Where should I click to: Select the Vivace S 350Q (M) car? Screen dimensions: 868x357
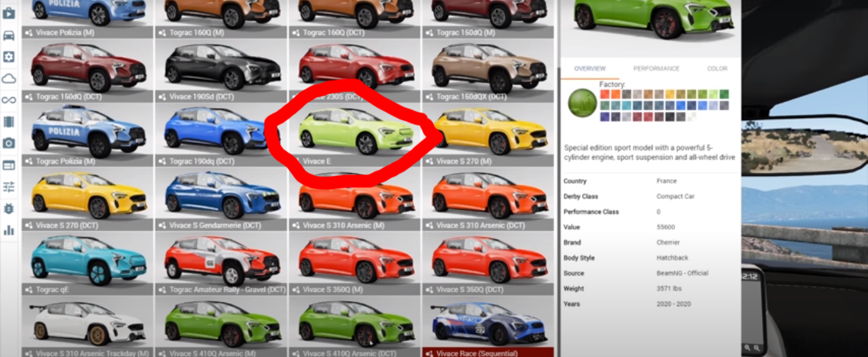tap(354, 264)
